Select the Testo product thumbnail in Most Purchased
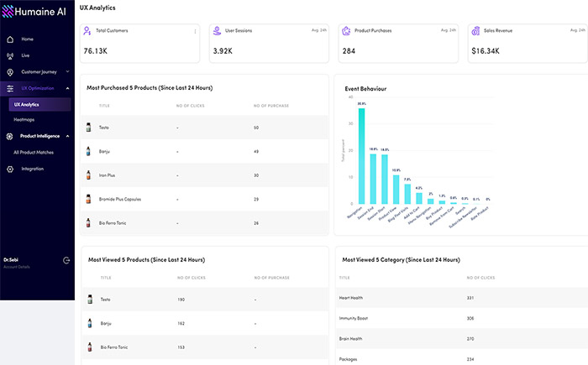 tap(88, 128)
